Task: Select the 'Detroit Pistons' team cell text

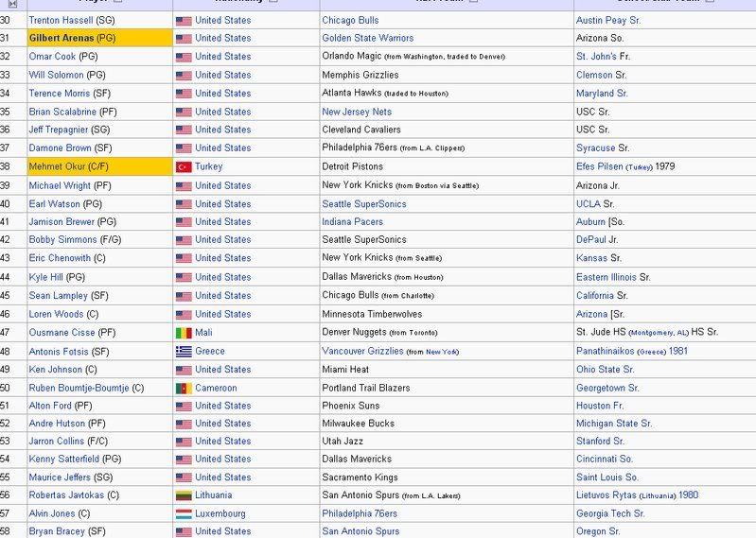Action: click(x=352, y=166)
